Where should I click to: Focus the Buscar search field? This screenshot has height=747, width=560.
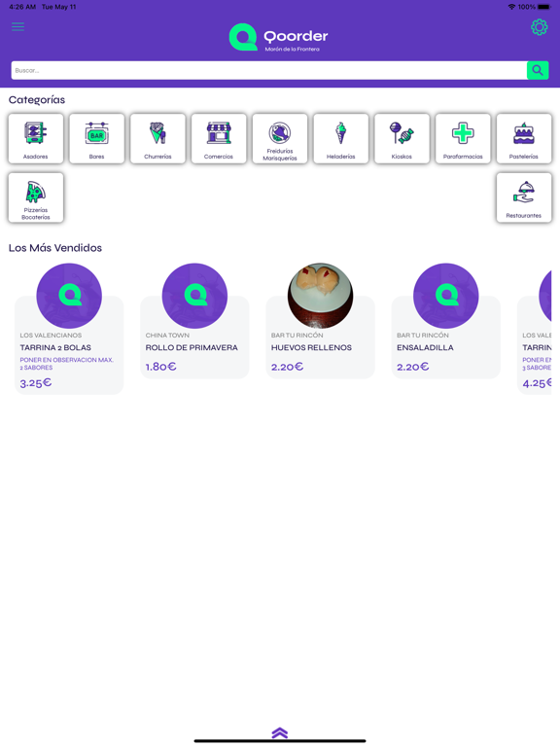pyautogui.click(x=269, y=70)
